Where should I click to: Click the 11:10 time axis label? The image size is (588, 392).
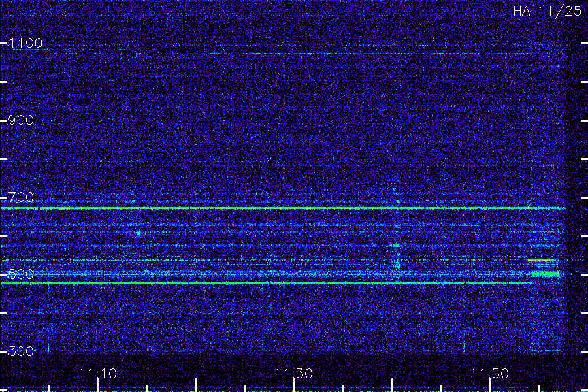pos(98,374)
